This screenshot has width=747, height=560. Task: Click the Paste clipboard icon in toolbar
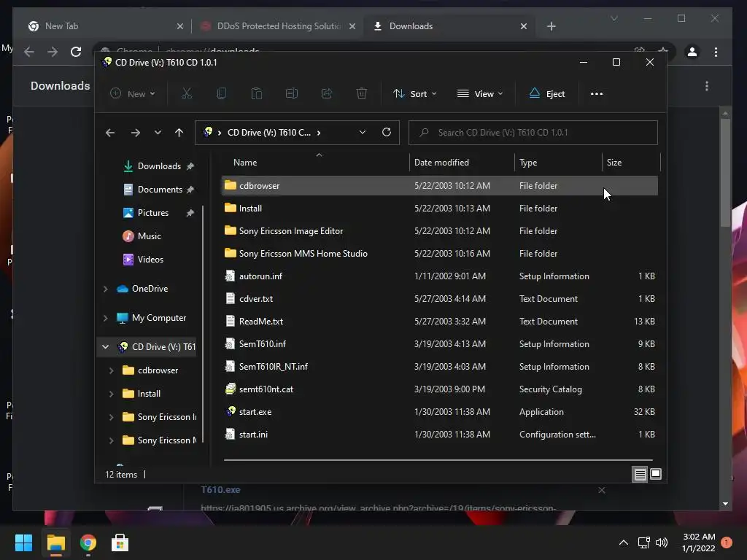(x=256, y=93)
